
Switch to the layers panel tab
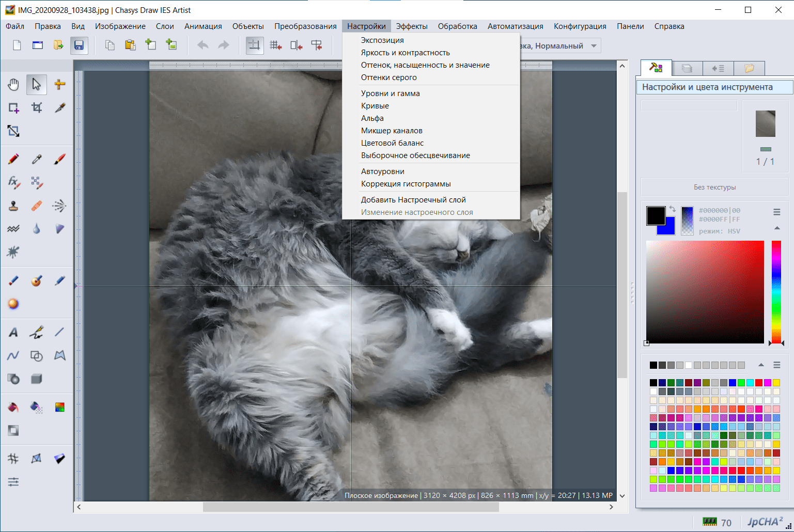click(687, 68)
